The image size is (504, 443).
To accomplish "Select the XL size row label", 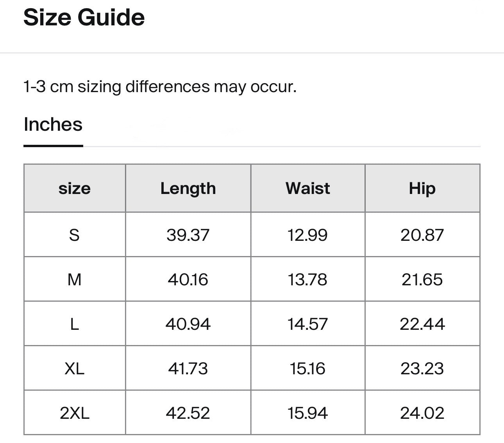I will tap(75, 367).
